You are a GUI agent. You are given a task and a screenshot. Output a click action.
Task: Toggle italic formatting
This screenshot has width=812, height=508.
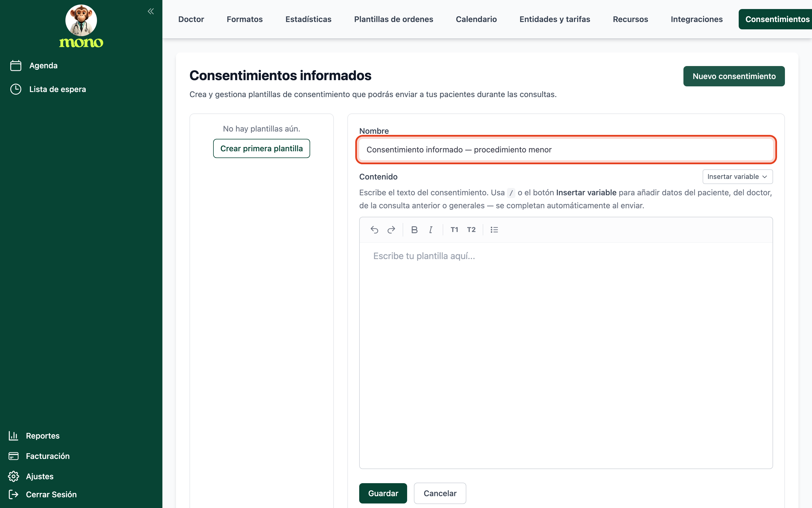(431, 230)
